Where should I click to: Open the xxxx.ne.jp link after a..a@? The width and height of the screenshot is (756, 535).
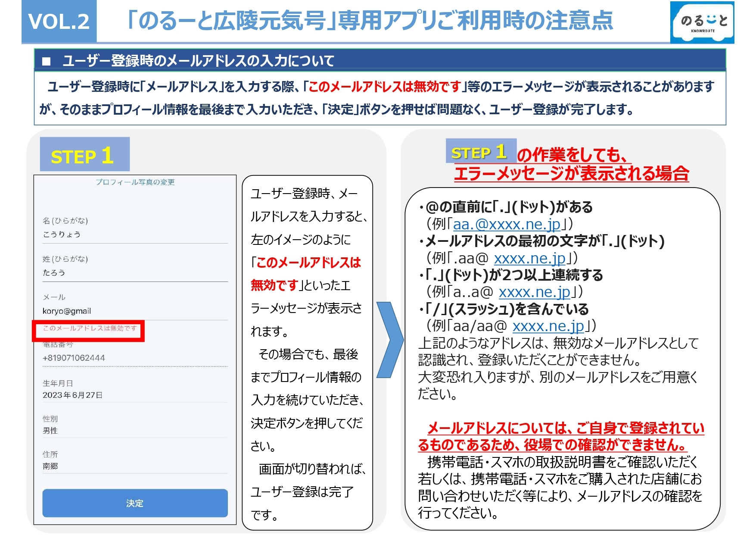click(535, 292)
